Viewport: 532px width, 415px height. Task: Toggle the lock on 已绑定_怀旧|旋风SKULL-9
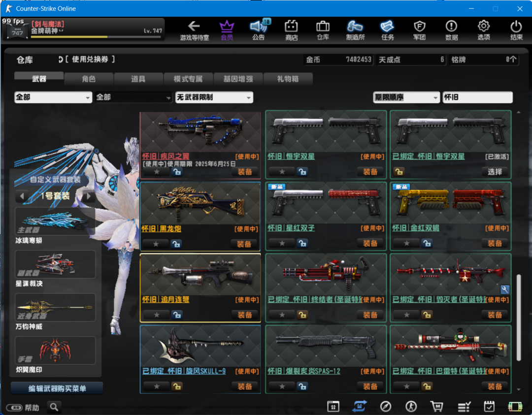[177, 386]
